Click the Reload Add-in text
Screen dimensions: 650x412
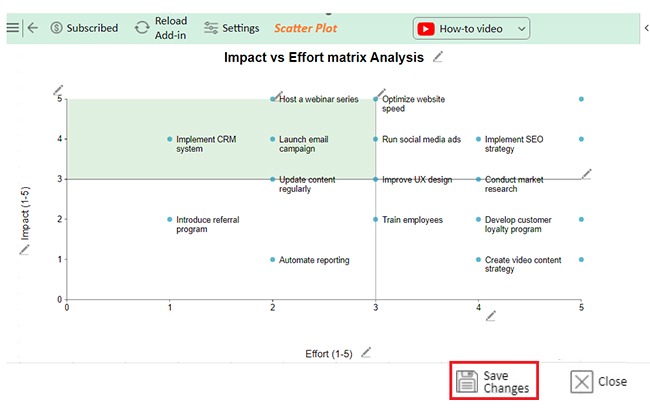coord(171,28)
